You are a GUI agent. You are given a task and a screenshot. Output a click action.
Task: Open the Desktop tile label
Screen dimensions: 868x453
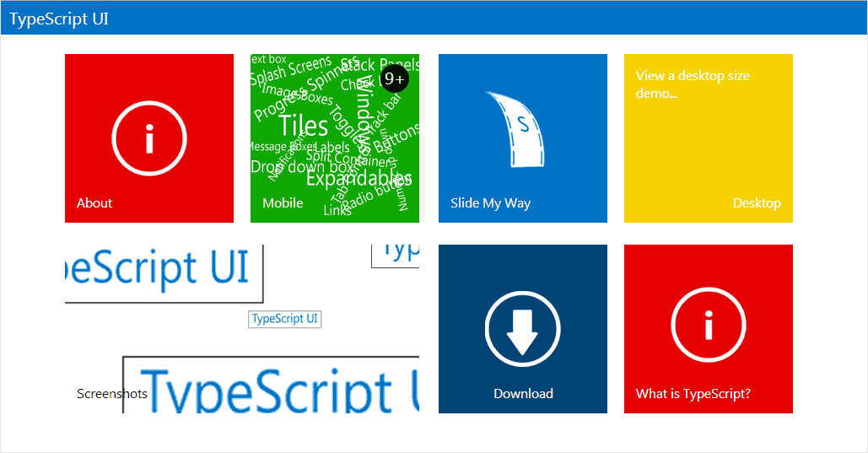(x=757, y=203)
